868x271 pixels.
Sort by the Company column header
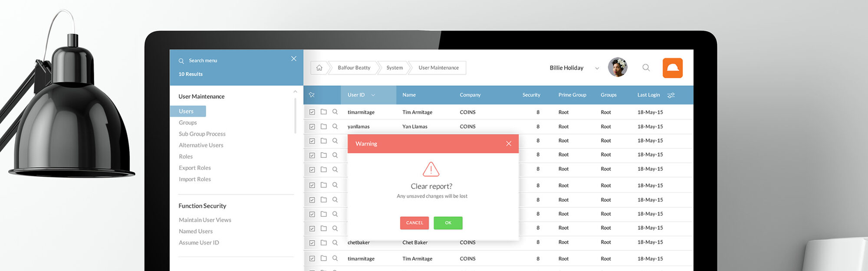point(470,95)
